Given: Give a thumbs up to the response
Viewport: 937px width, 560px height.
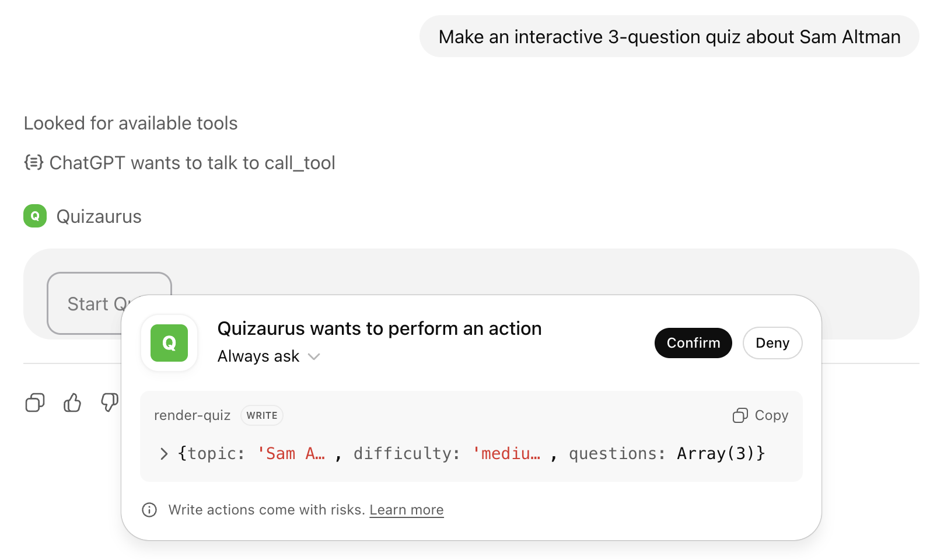Looking at the screenshot, I should click(x=72, y=402).
